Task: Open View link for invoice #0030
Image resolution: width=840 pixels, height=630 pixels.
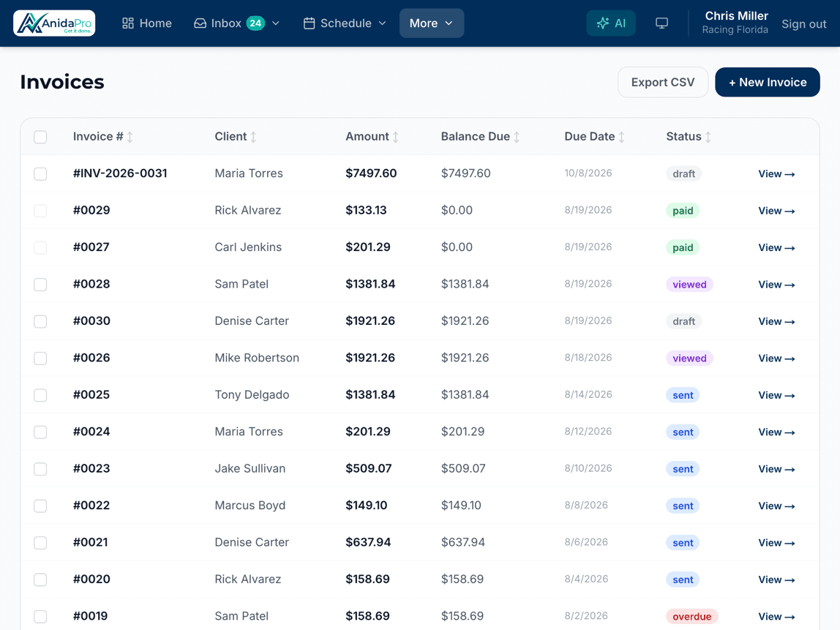Action: pos(776,321)
